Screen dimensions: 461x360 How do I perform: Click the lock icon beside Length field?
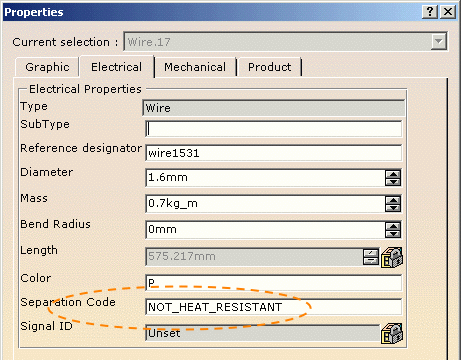pos(392,257)
